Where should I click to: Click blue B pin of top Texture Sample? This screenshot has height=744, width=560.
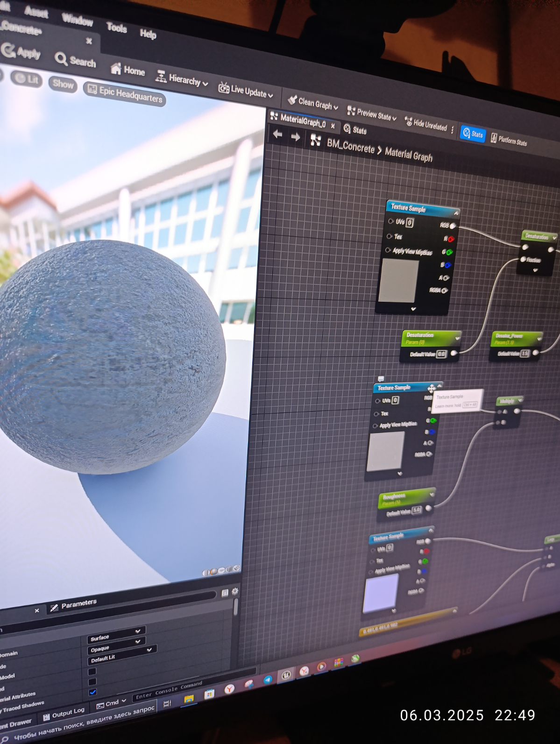[447, 265]
